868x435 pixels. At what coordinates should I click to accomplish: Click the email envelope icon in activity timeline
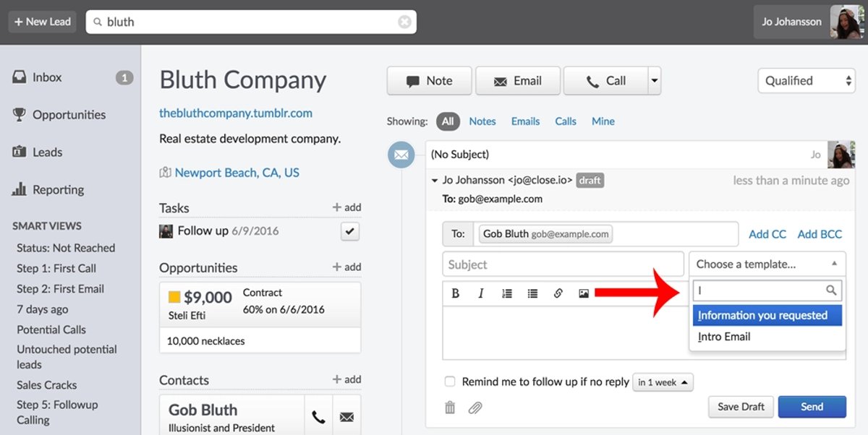[401, 155]
